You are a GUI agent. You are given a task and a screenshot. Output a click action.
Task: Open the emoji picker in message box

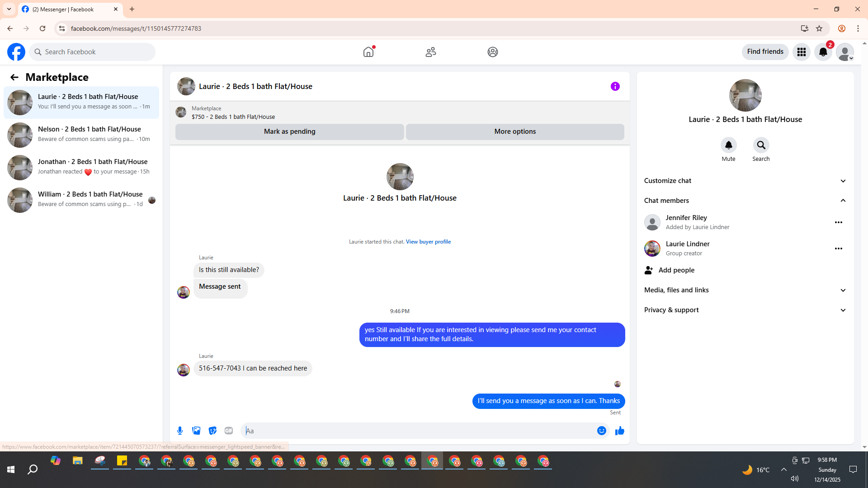(x=601, y=431)
